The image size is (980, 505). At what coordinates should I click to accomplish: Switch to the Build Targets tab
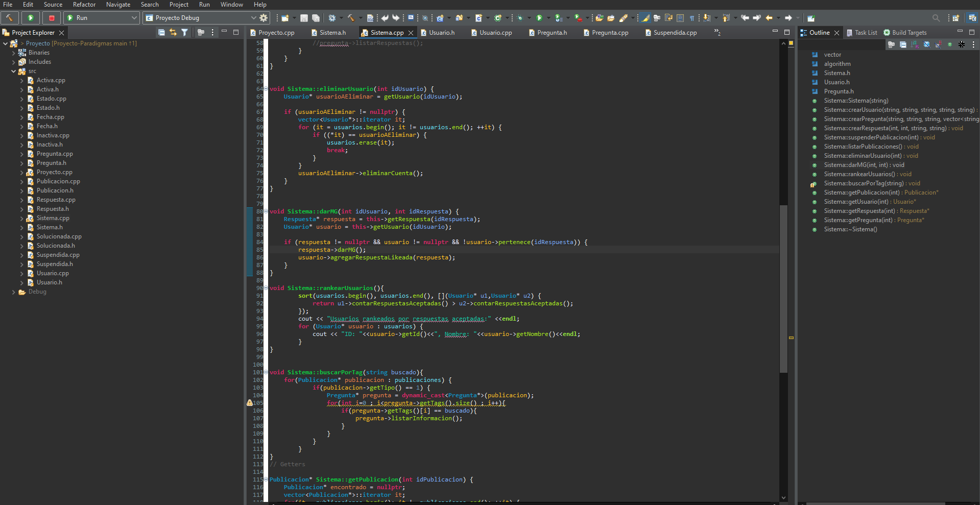(x=905, y=33)
